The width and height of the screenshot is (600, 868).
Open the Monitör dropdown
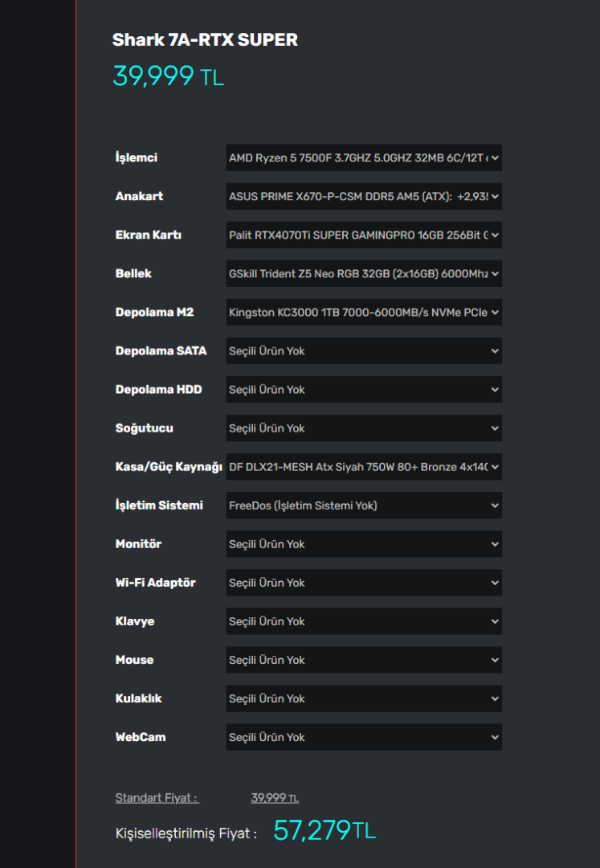[364, 543]
